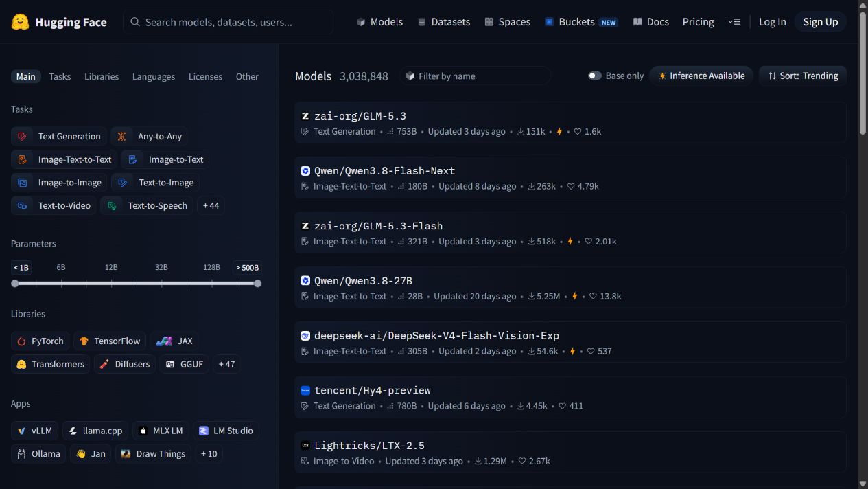868x489 pixels.
Task: Click the Image-to-Text task icon
Action: [x=133, y=159]
